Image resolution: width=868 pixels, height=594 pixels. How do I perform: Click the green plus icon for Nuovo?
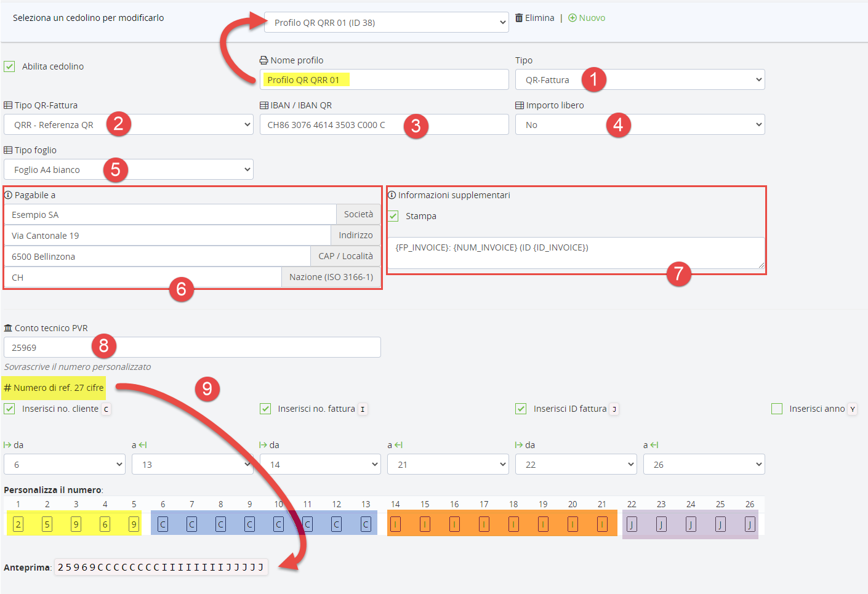[573, 18]
